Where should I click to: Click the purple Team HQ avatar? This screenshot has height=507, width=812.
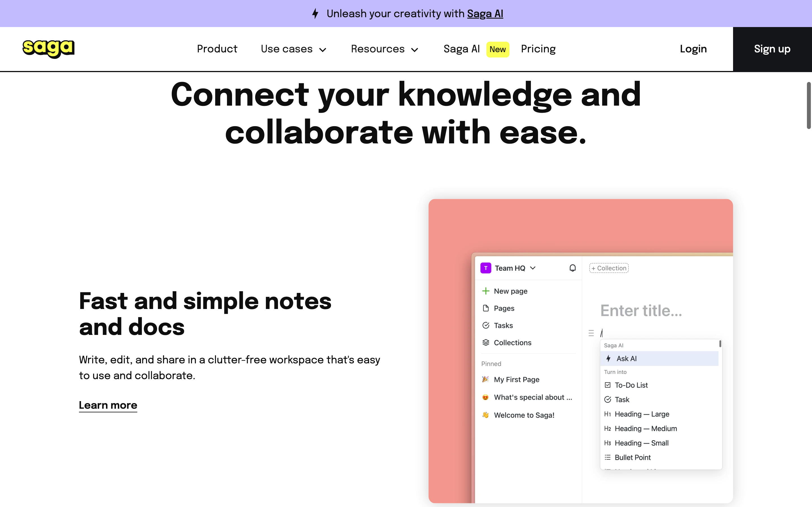(x=486, y=268)
